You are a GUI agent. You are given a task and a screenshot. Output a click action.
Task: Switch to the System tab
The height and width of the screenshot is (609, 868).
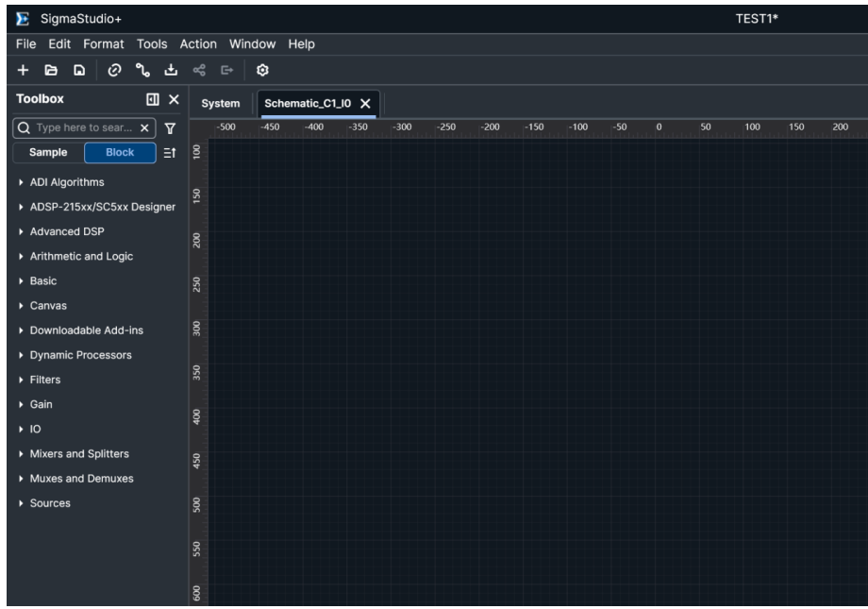(221, 104)
